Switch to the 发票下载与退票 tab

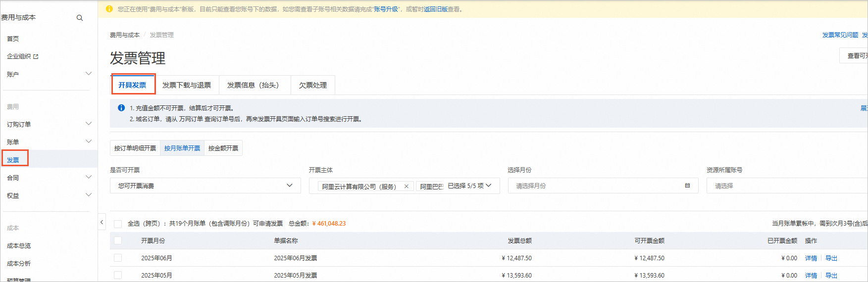(187, 85)
